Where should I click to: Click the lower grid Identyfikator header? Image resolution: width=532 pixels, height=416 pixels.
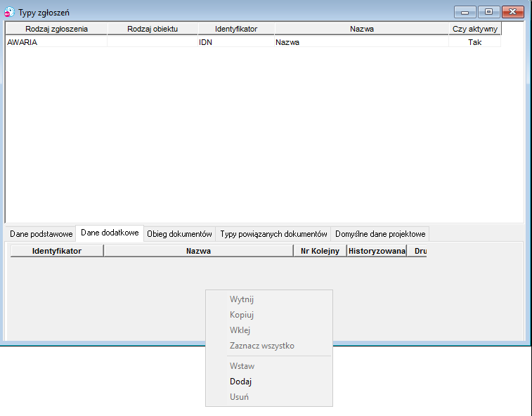click(x=57, y=251)
